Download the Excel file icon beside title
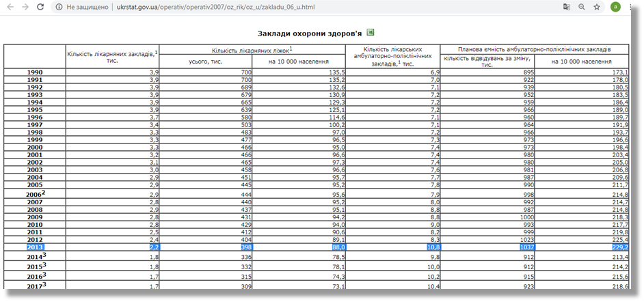This screenshot has width=644, height=302. coord(371,32)
